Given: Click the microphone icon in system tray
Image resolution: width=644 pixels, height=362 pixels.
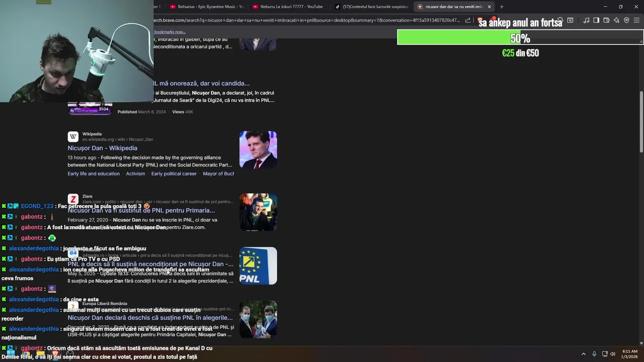Looking at the screenshot, I should 594,354.
